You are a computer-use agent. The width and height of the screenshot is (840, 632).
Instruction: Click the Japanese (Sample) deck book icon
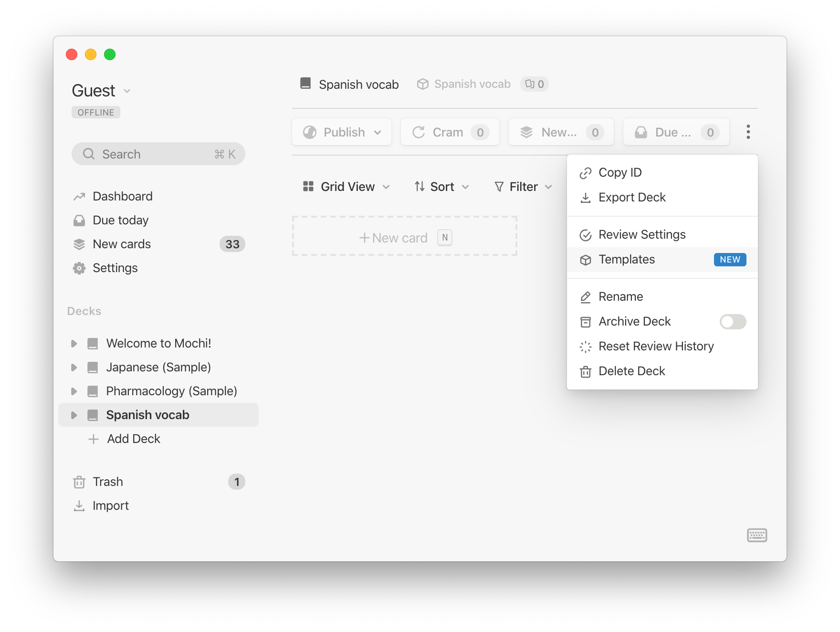pos(93,367)
